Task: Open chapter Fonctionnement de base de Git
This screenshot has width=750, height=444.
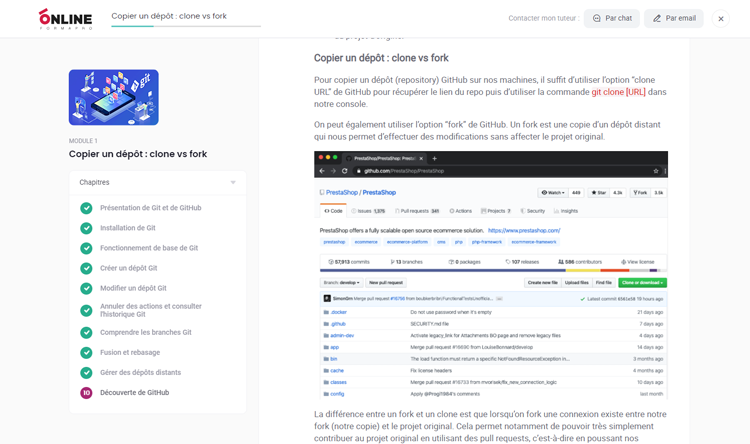Action: click(149, 248)
